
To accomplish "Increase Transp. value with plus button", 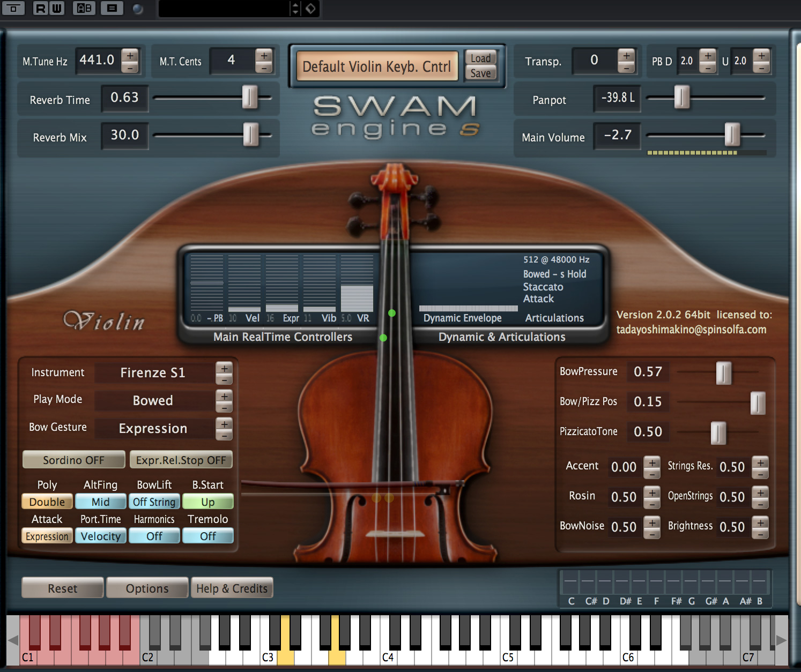I will (626, 55).
